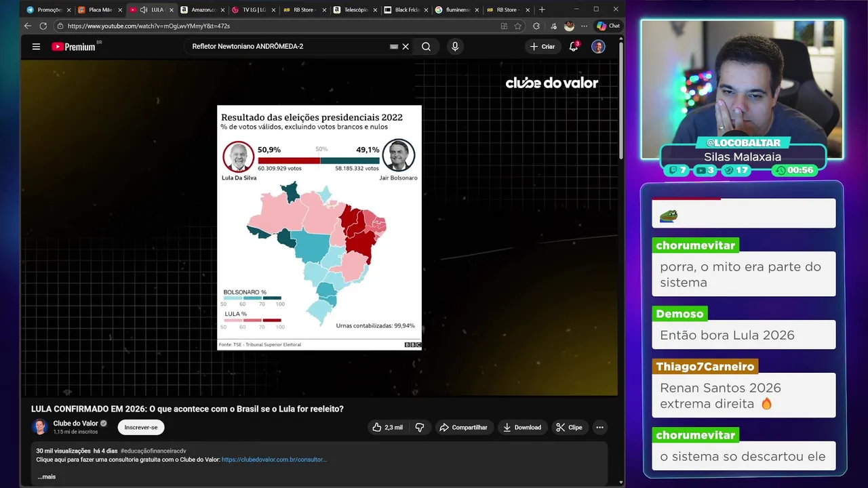Open the apps grid icon in address bar

[x=504, y=26]
